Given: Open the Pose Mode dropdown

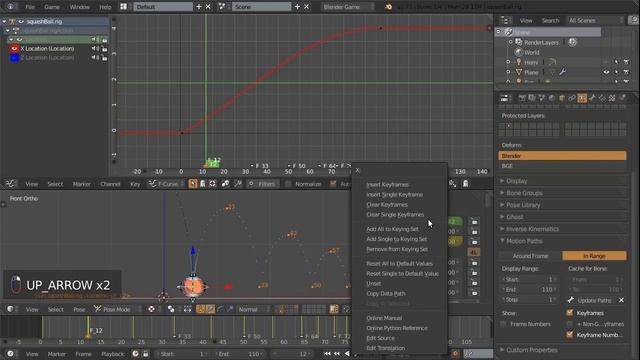Looking at the screenshot, I should click(x=116, y=309).
